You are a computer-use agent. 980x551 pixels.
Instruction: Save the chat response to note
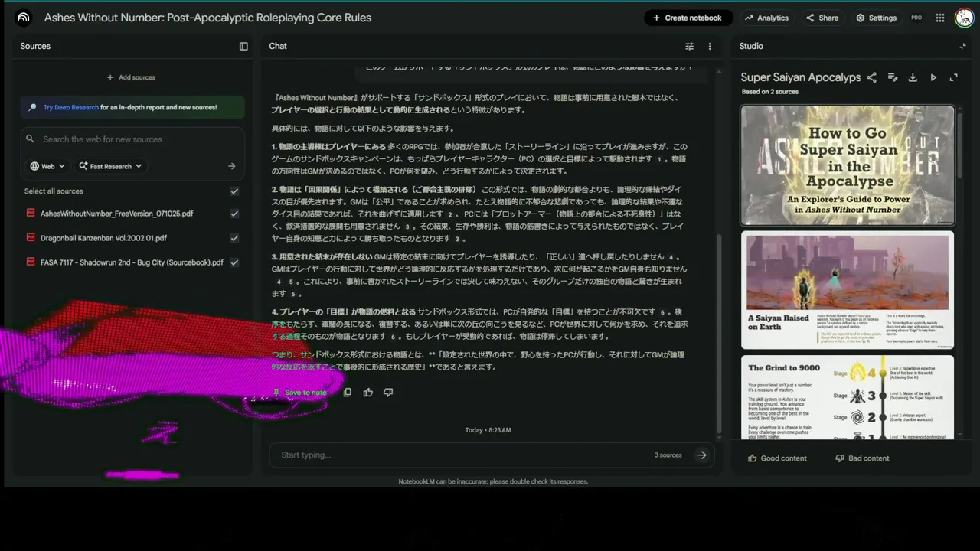click(299, 393)
